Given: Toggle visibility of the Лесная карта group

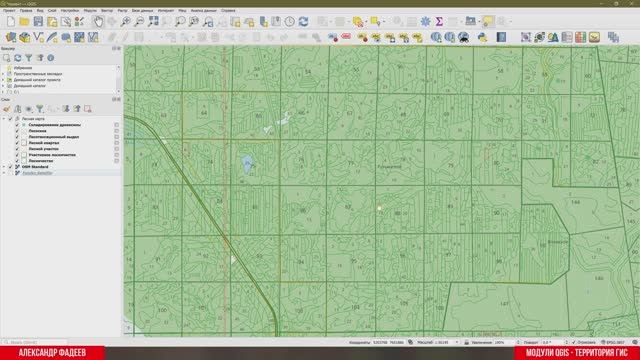Looking at the screenshot, I should (x=11, y=119).
